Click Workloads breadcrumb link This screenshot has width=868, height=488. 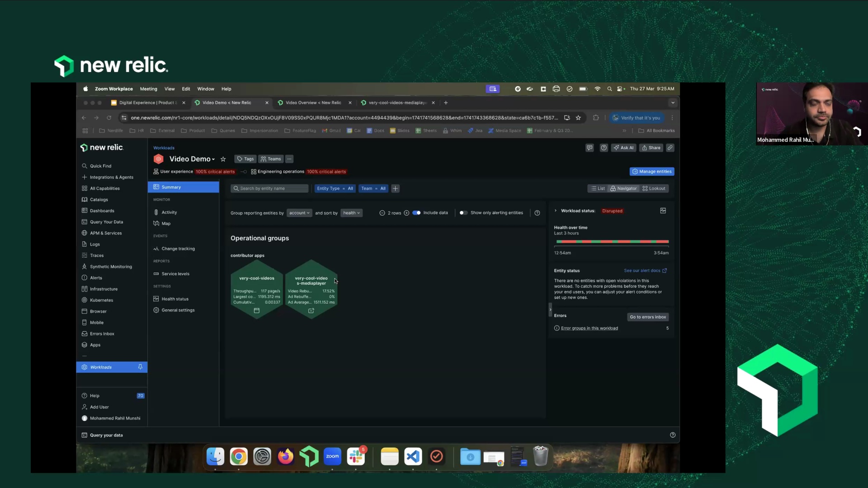point(164,148)
